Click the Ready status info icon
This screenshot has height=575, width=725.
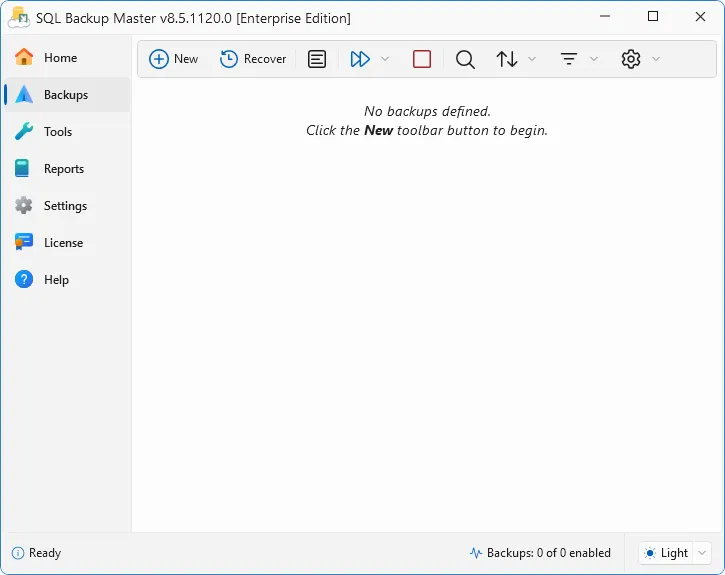18,553
